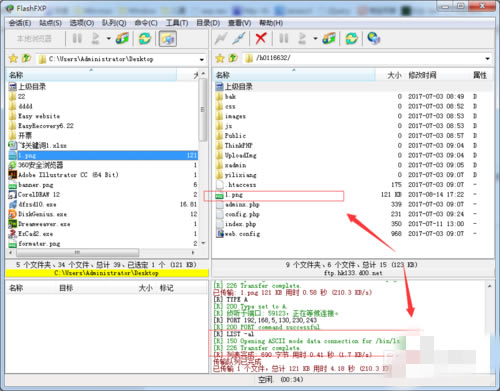This screenshot has height=391, width=500.
Task: Open dropdown arrow next to local play button
Action: pos(109,39)
